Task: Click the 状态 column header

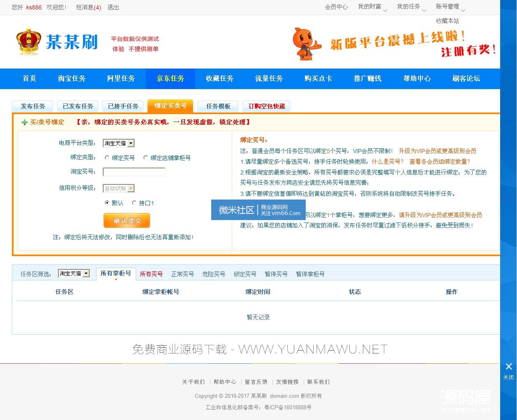Action: click(355, 292)
